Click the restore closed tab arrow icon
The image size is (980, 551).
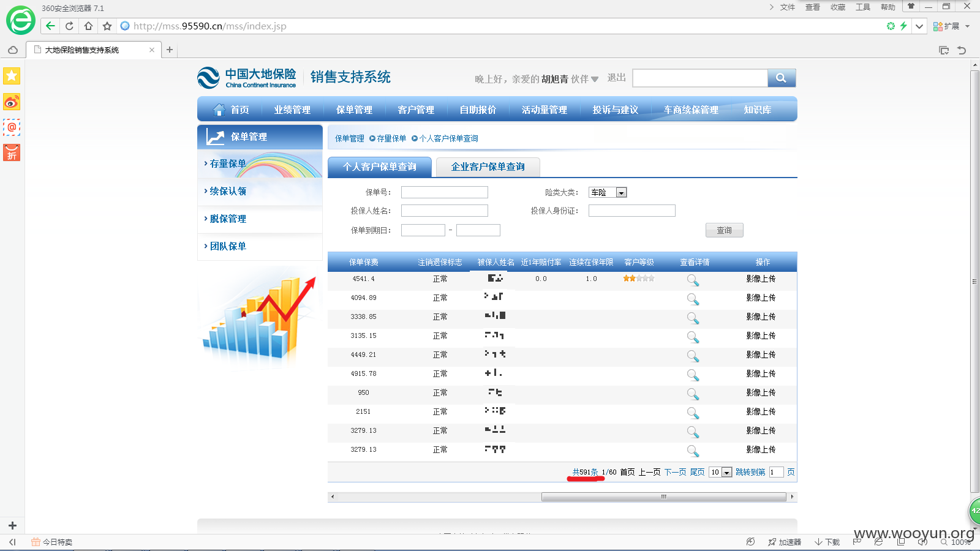tap(962, 50)
